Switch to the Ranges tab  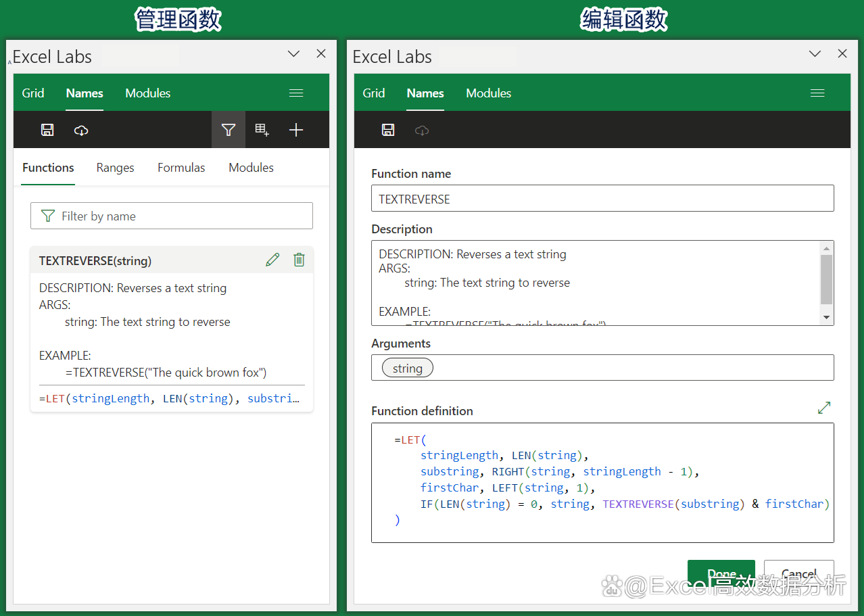coord(115,168)
